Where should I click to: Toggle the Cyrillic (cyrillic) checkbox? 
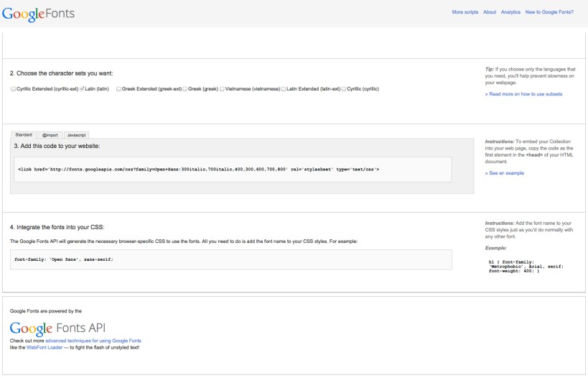[x=343, y=89]
